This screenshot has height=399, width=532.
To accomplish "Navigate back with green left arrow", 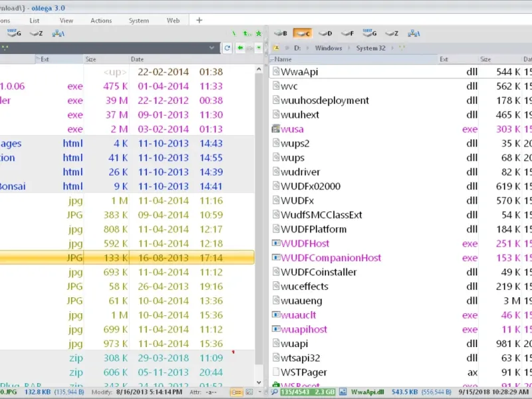I will point(240,48).
